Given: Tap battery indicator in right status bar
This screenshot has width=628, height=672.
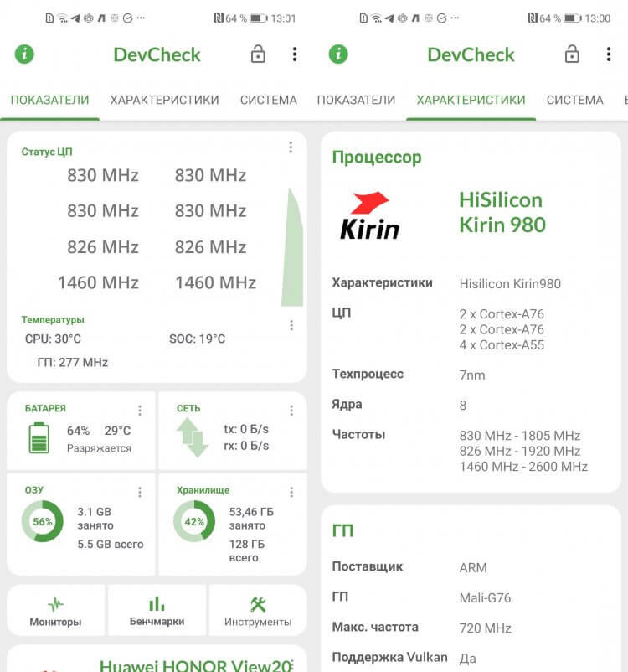Looking at the screenshot, I should point(572,18).
